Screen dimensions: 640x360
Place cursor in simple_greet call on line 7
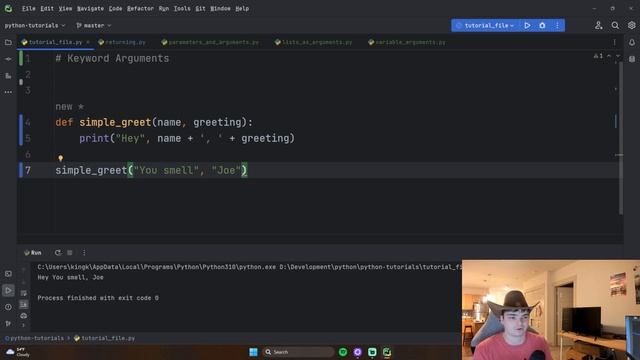pyautogui.click(x=151, y=170)
